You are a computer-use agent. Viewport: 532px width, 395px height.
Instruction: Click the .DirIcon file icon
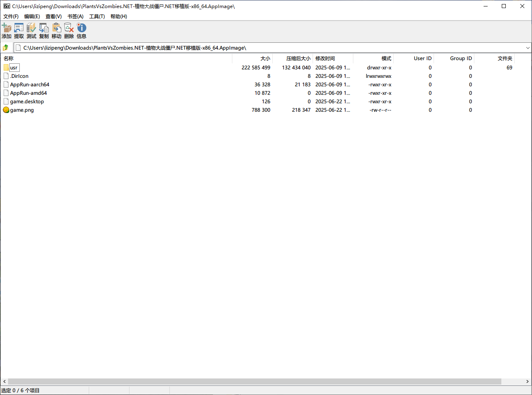click(6, 76)
